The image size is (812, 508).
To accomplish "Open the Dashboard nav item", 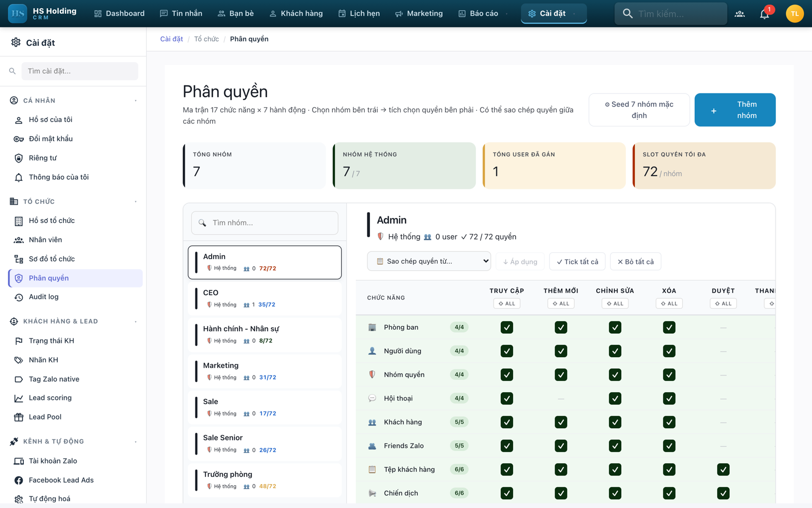I will 119,14.
